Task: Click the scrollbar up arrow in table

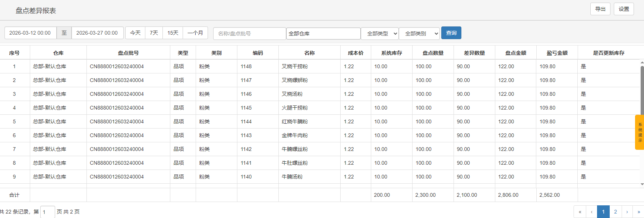Action: [x=642, y=63]
